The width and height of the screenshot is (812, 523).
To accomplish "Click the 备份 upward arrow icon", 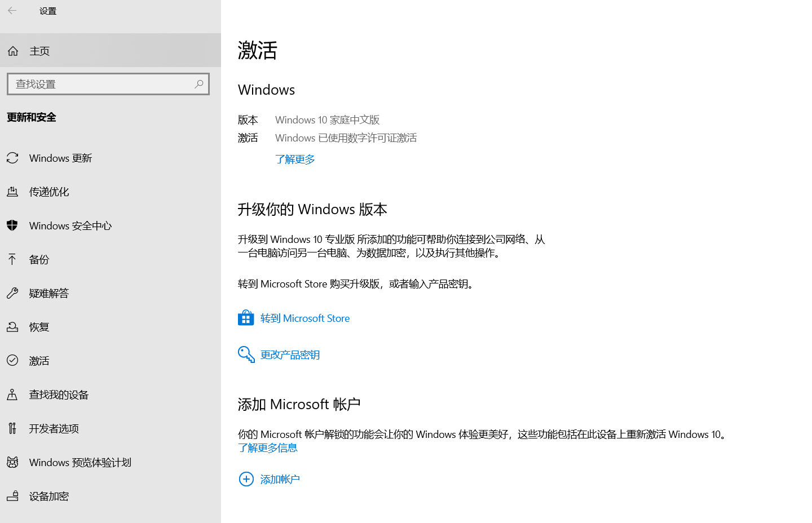I will tap(12, 259).
